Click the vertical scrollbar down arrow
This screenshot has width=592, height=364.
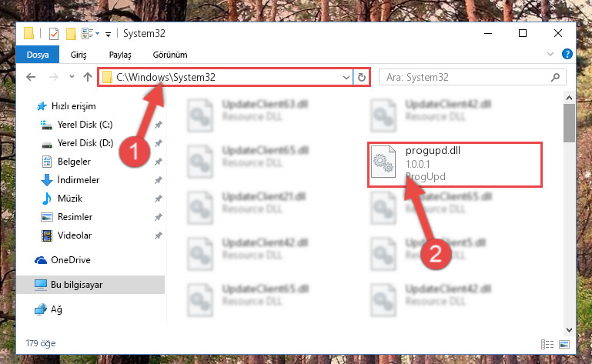(x=569, y=330)
